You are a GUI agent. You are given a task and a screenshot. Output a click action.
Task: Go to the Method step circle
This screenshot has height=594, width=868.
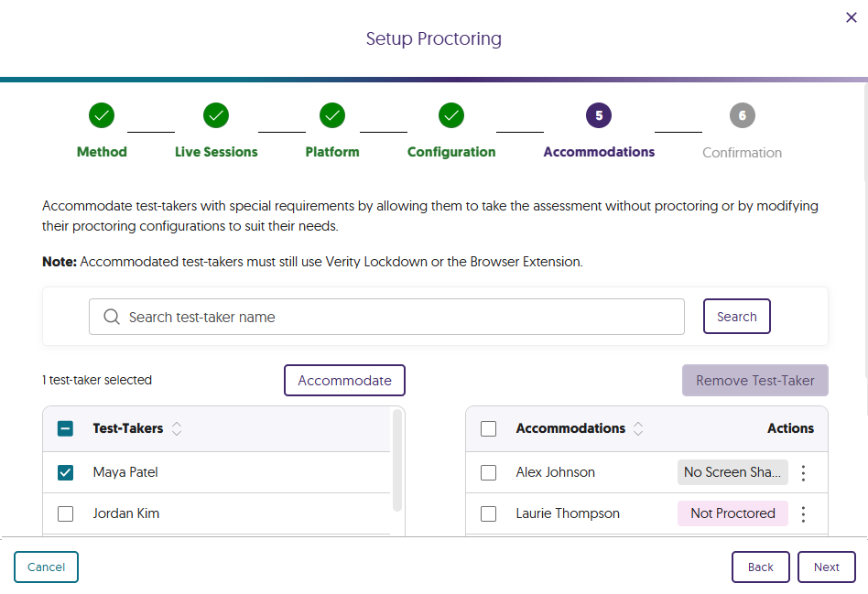[x=102, y=115]
